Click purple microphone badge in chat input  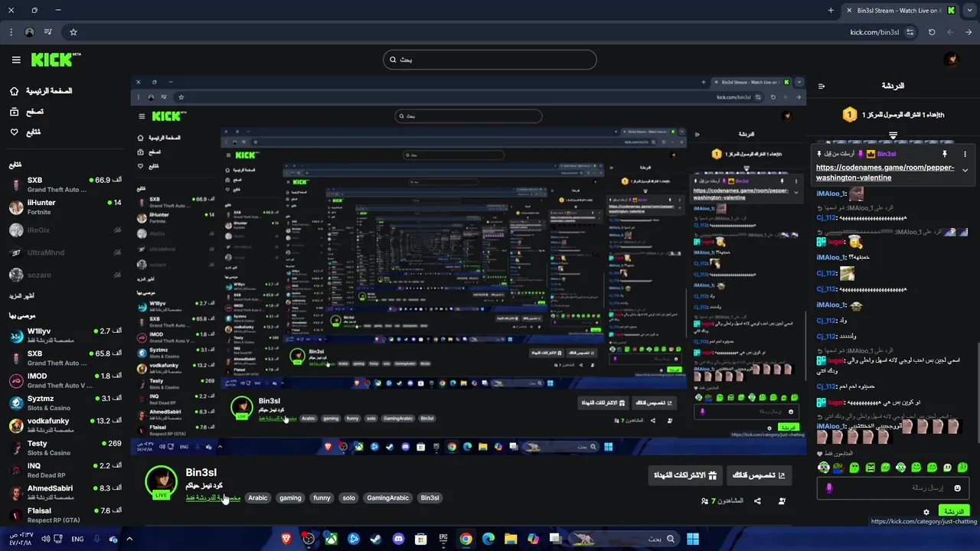[829, 487]
